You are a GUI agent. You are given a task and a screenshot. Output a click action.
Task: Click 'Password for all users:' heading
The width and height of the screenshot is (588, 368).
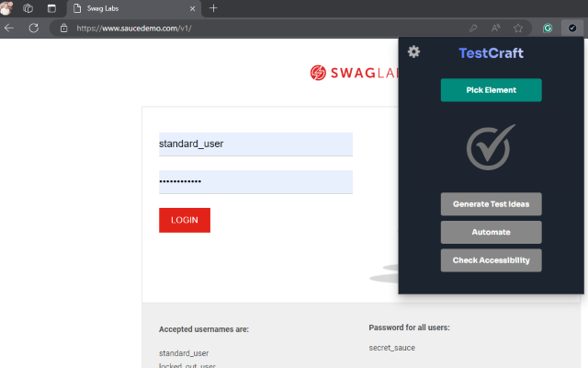(x=409, y=328)
